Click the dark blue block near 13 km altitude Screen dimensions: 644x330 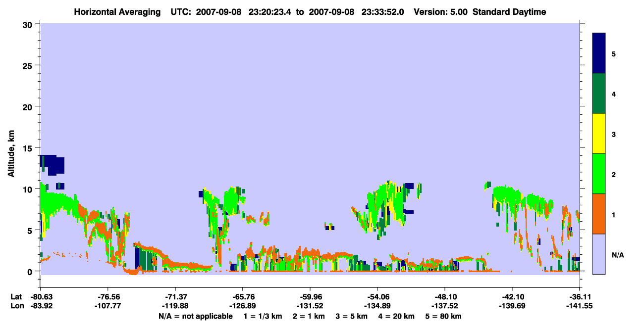(53, 164)
